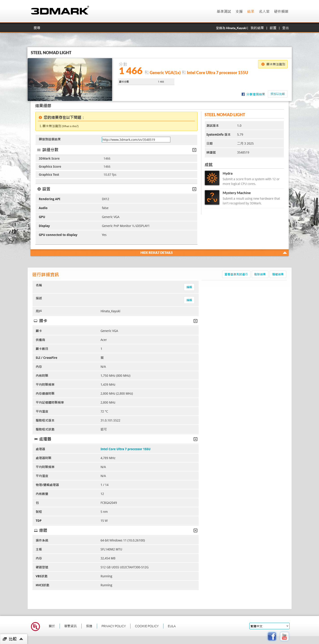Open the Facebook icon in footer

272,636
